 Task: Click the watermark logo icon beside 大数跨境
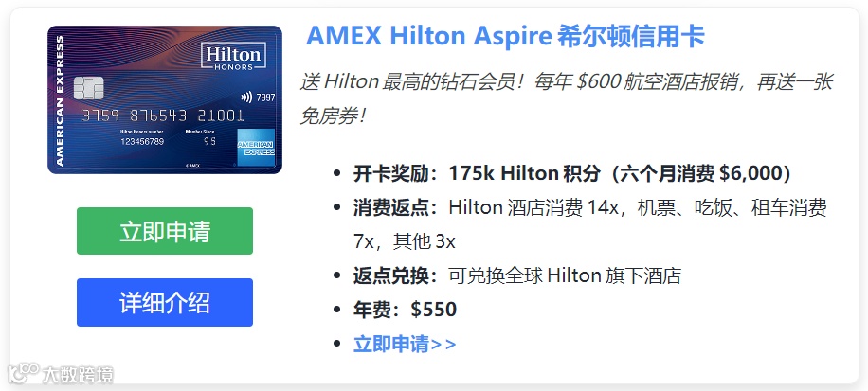click(x=24, y=374)
